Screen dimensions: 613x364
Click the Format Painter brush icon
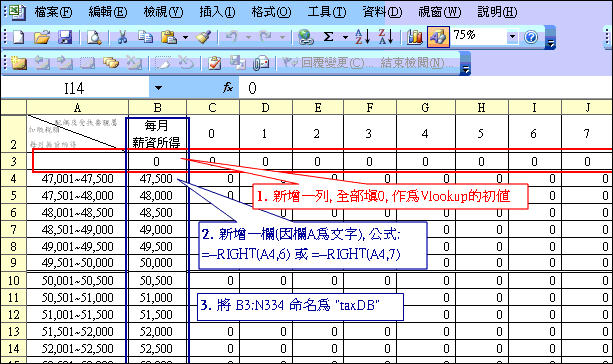tap(204, 38)
